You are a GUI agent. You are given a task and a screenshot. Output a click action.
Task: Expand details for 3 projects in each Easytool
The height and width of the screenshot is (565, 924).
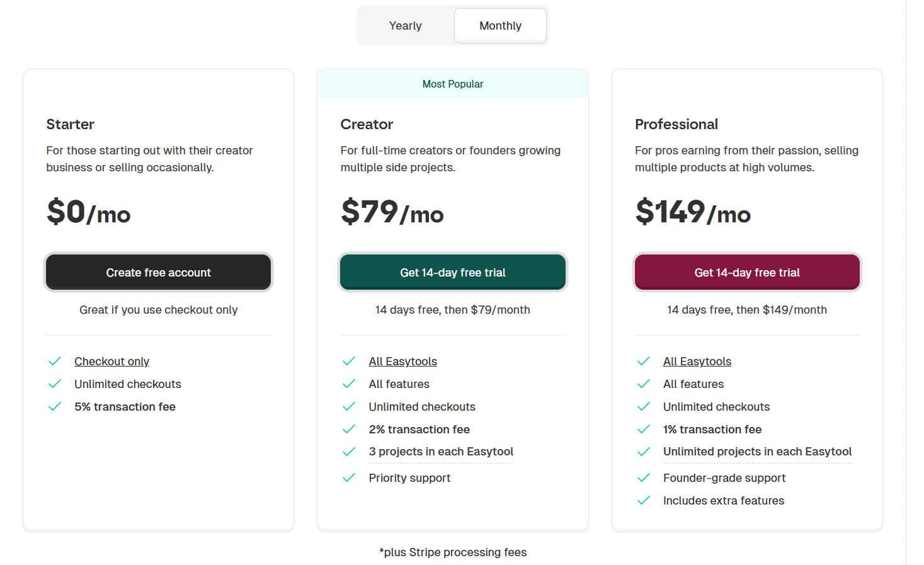tap(441, 452)
